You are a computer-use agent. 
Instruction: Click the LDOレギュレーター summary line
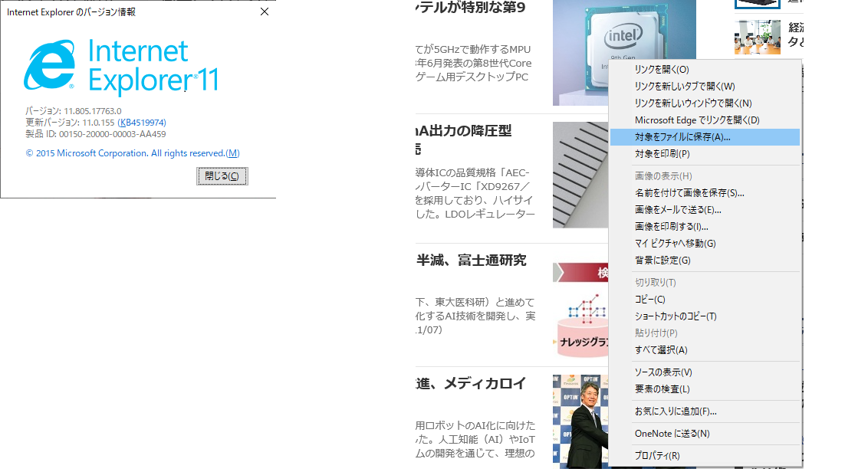click(475, 214)
